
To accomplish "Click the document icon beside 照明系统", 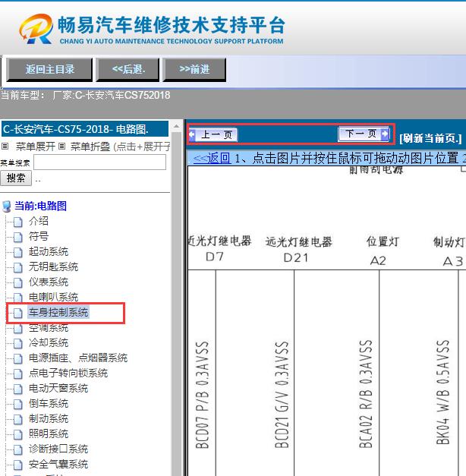I will (18, 435).
